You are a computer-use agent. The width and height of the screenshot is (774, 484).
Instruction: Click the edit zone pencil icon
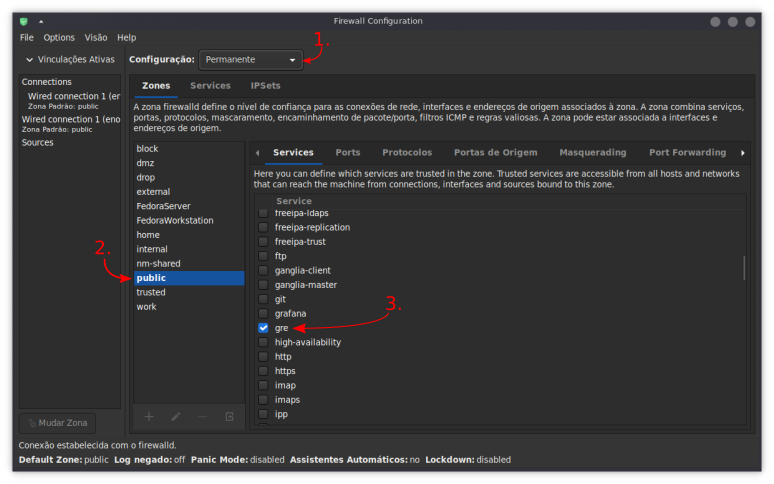point(176,417)
